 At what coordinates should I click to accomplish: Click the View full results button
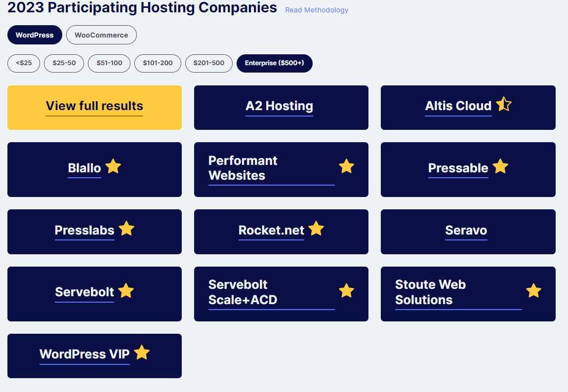pyautogui.click(x=94, y=108)
